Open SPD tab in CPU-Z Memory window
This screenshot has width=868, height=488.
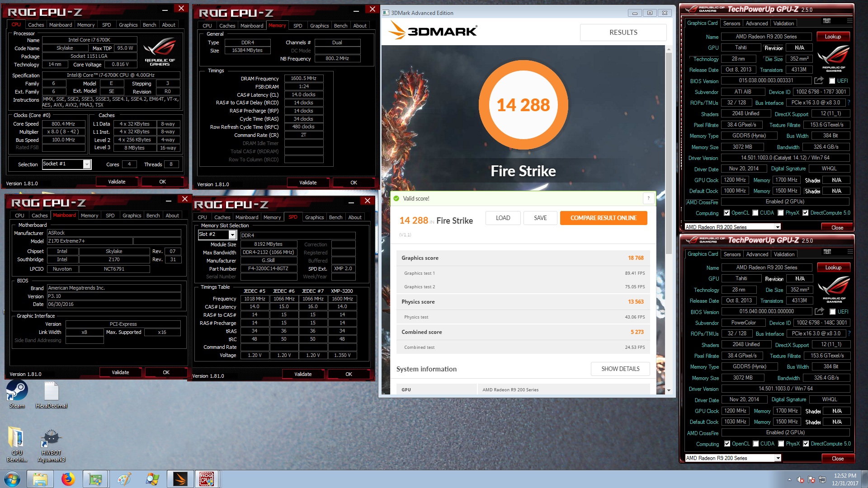297,26
